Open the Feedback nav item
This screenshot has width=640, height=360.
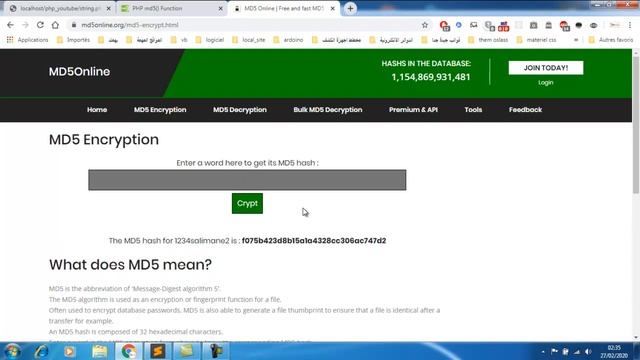525,110
